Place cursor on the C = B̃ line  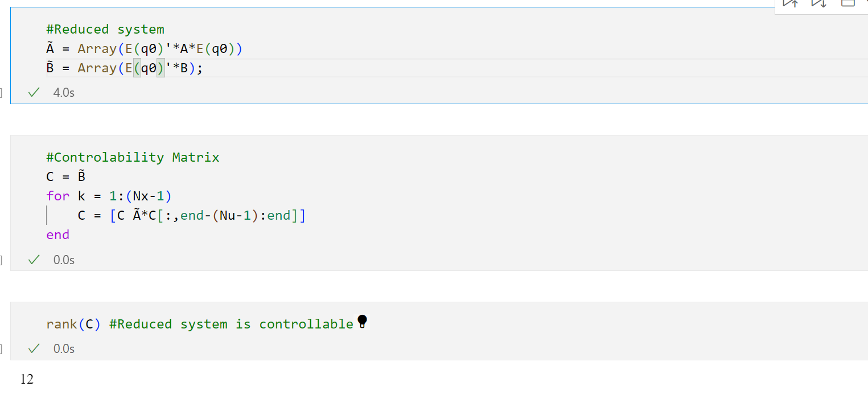click(66, 176)
